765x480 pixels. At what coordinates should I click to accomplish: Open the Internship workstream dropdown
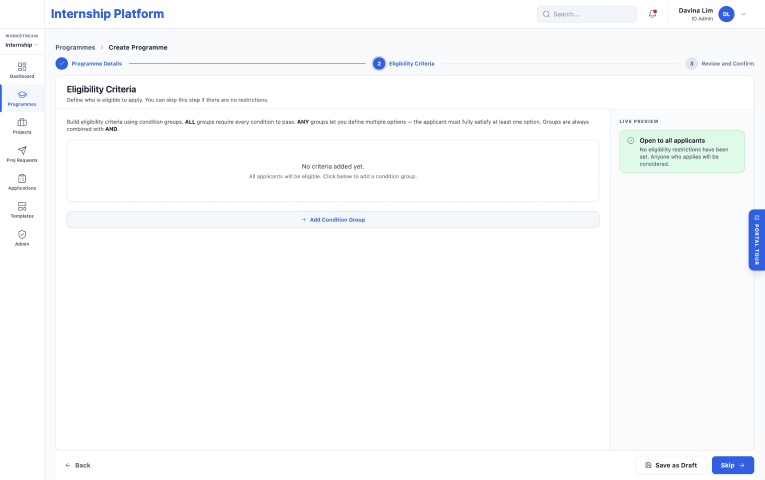click(21, 45)
